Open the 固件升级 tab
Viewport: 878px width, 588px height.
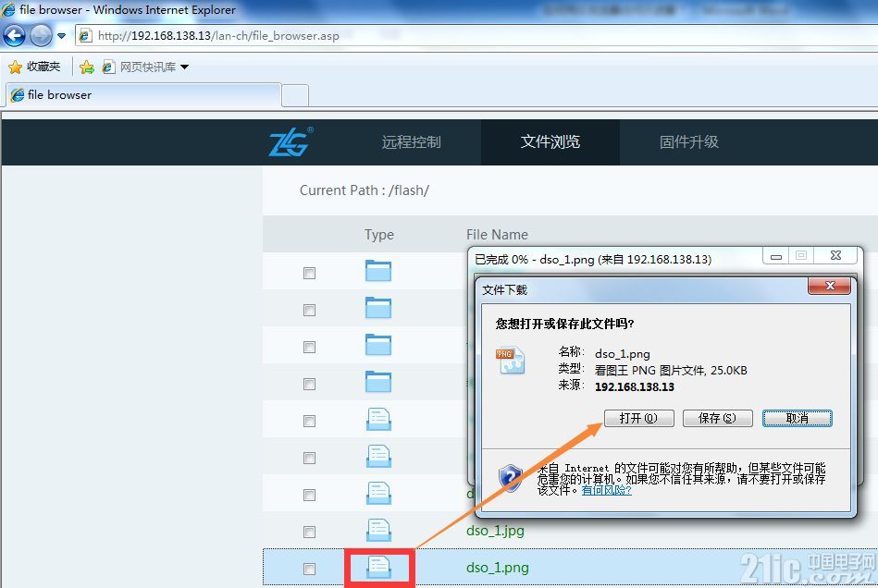(689, 142)
